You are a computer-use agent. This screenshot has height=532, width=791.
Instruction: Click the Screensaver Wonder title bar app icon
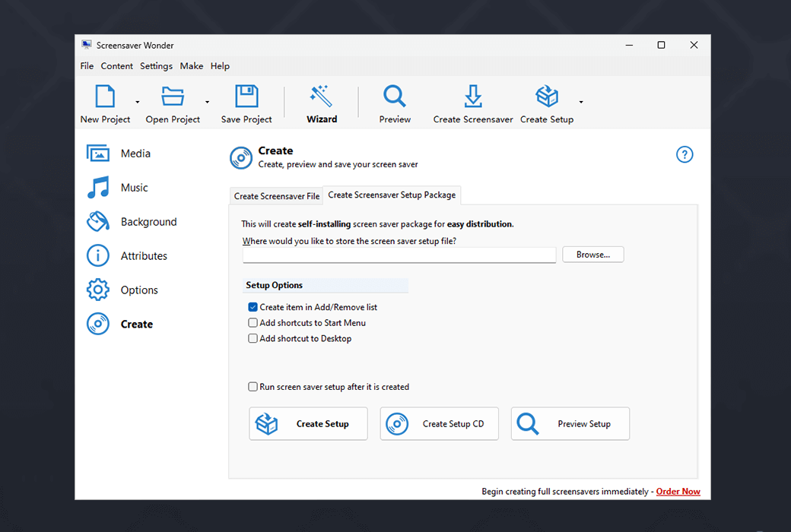click(87, 45)
